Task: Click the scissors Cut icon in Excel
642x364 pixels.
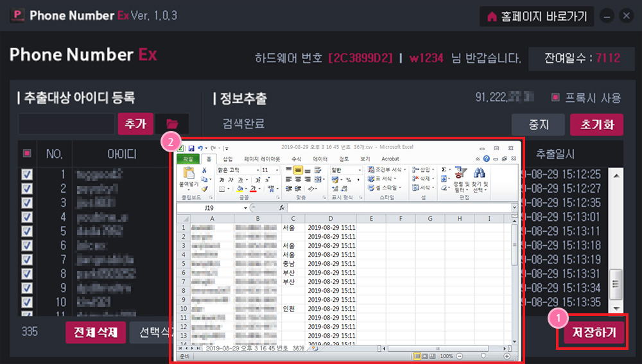Action: [x=204, y=170]
